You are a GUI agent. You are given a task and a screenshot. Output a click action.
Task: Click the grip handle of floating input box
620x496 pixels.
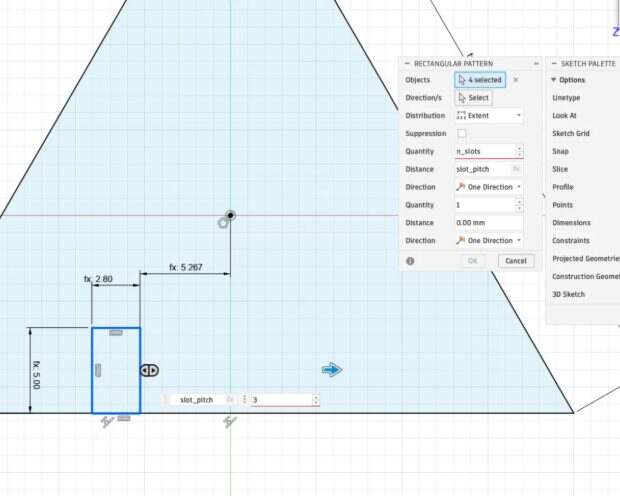(x=244, y=400)
